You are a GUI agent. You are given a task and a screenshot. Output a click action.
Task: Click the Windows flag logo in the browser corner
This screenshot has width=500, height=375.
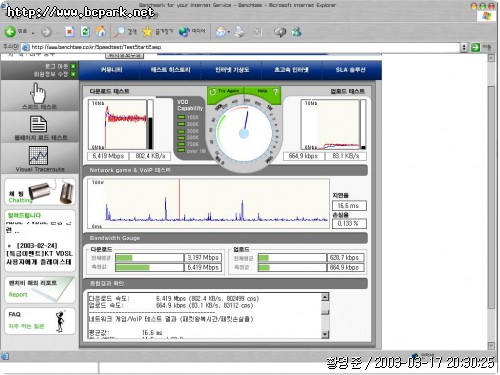pos(486,15)
